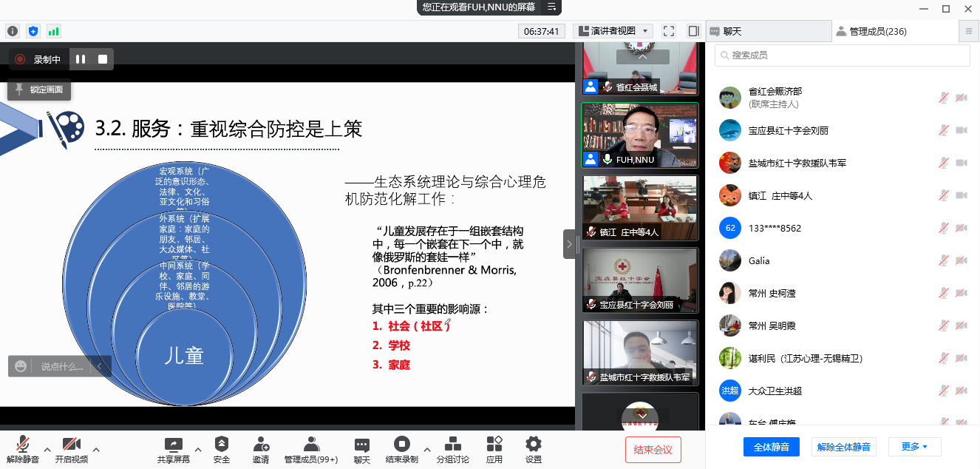This screenshot has height=469, width=980.
Task: Expand video options arrow
Action: coord(95,449)
